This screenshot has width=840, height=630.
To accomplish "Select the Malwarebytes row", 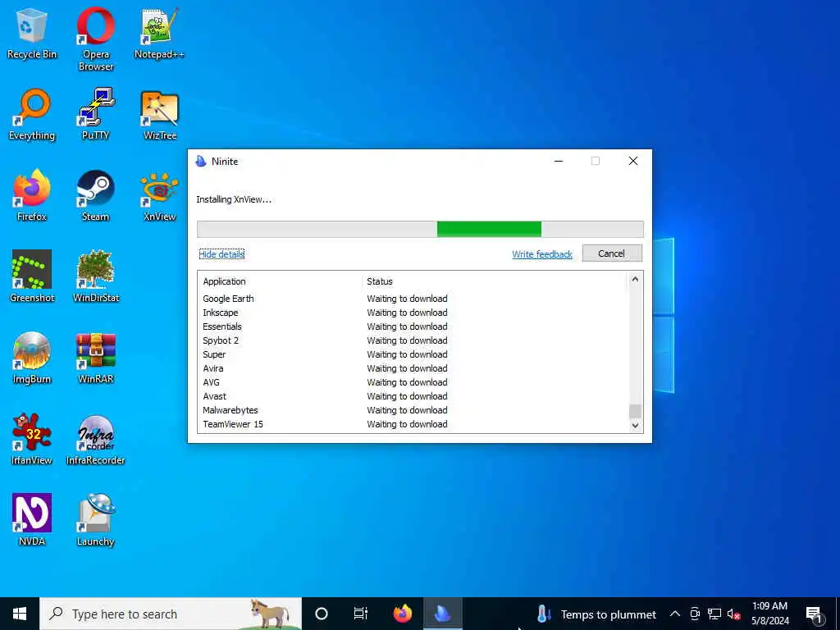I will pos(413,410).
